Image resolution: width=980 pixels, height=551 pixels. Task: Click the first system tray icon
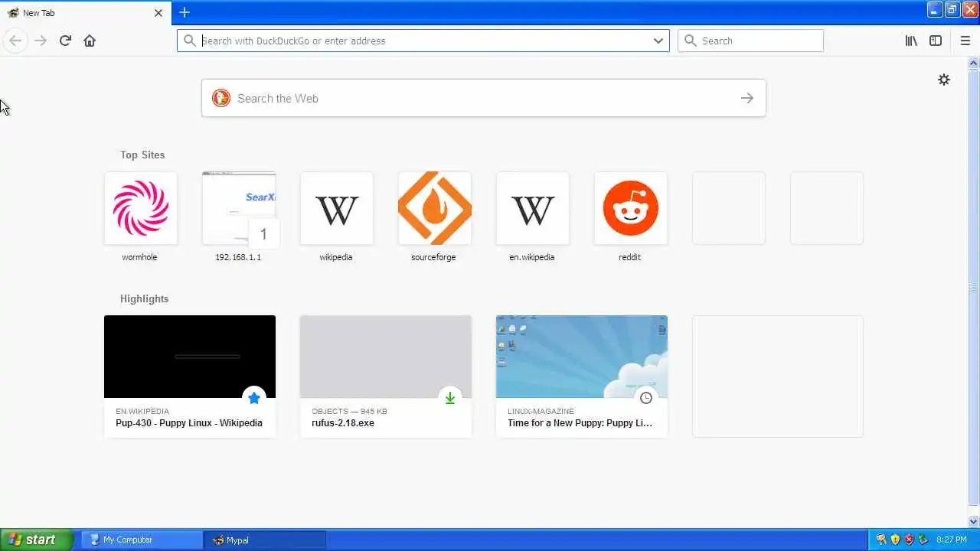point(881,540)
